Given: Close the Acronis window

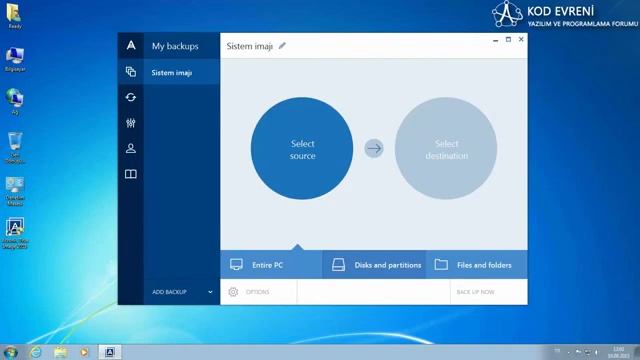Looking at the screenshot, I should [x=521, y=40].
